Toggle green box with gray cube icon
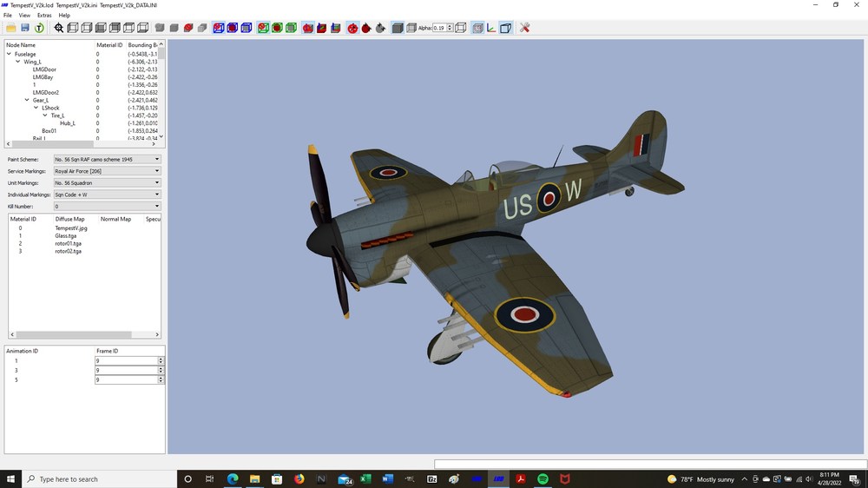Image resolution: width=868 pixels, height=488 pixels. click(291, 28)
